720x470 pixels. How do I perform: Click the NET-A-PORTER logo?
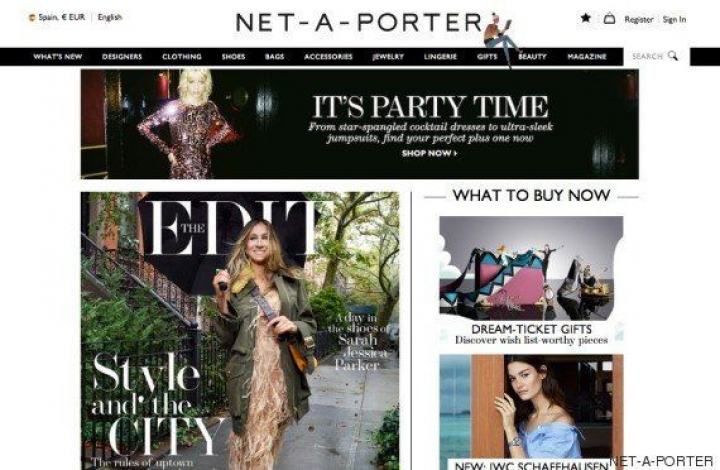click(x=359, y=22)
